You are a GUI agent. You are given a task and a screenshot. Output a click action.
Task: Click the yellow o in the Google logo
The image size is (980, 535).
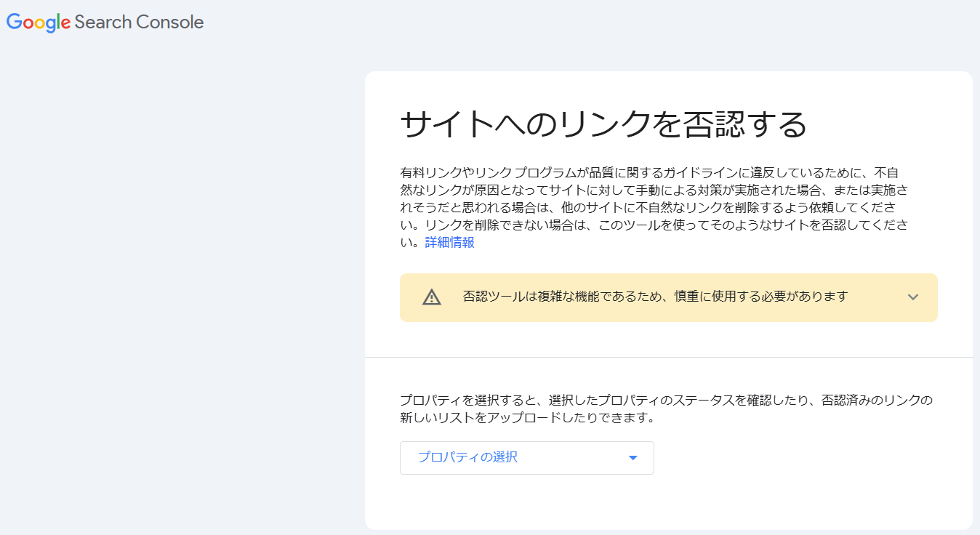pyautogui.click(x=40, y=24)
